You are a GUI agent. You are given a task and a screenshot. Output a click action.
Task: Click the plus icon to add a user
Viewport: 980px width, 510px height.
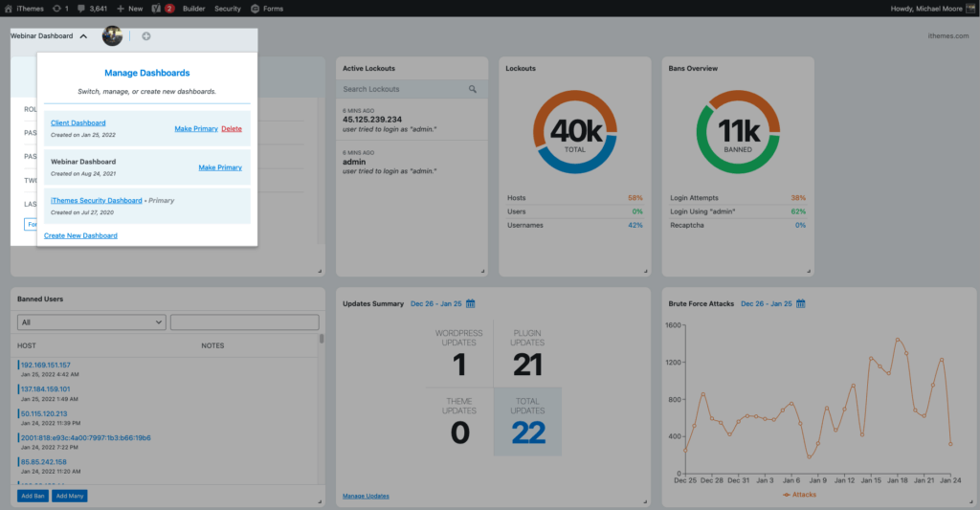point(146,36)
